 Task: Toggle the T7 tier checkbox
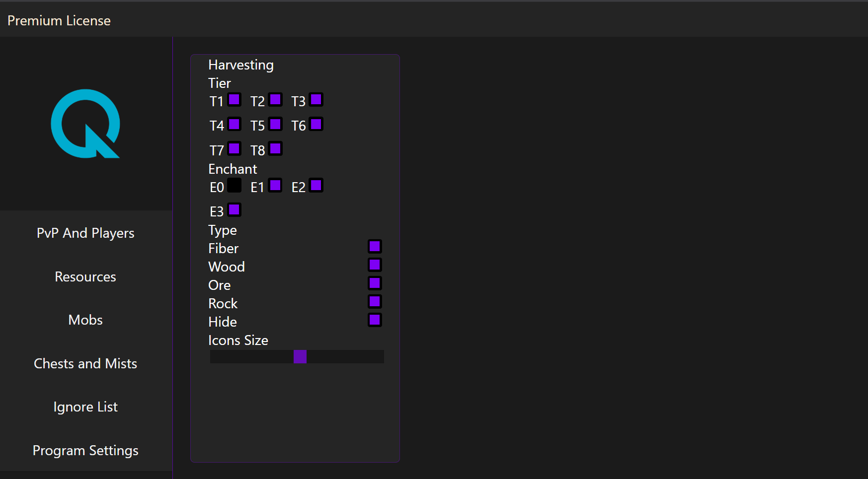(235, 149)
